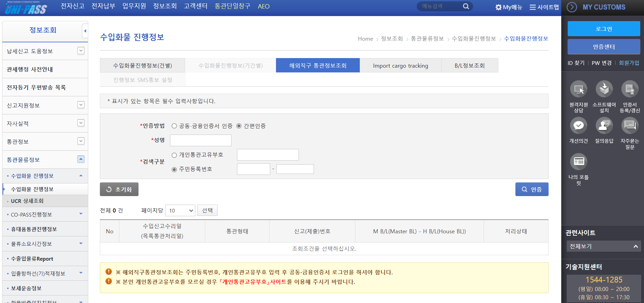Collapse 통관물류정보 menu
644x303 pixels.
[81, 159]
